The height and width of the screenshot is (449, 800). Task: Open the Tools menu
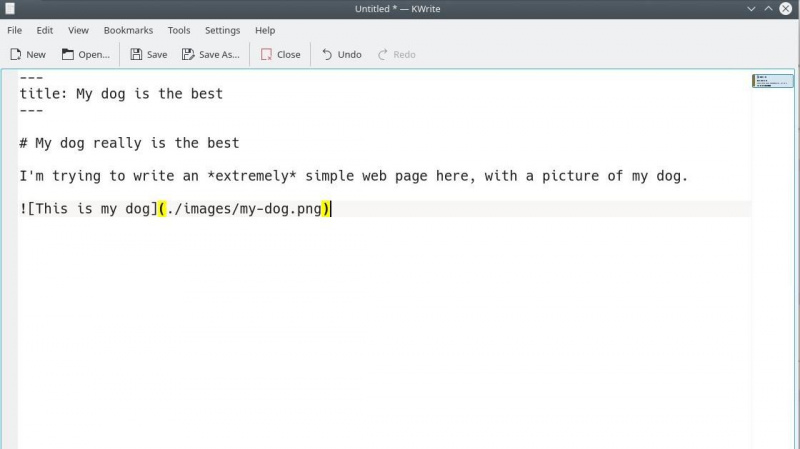coord(179,30)
